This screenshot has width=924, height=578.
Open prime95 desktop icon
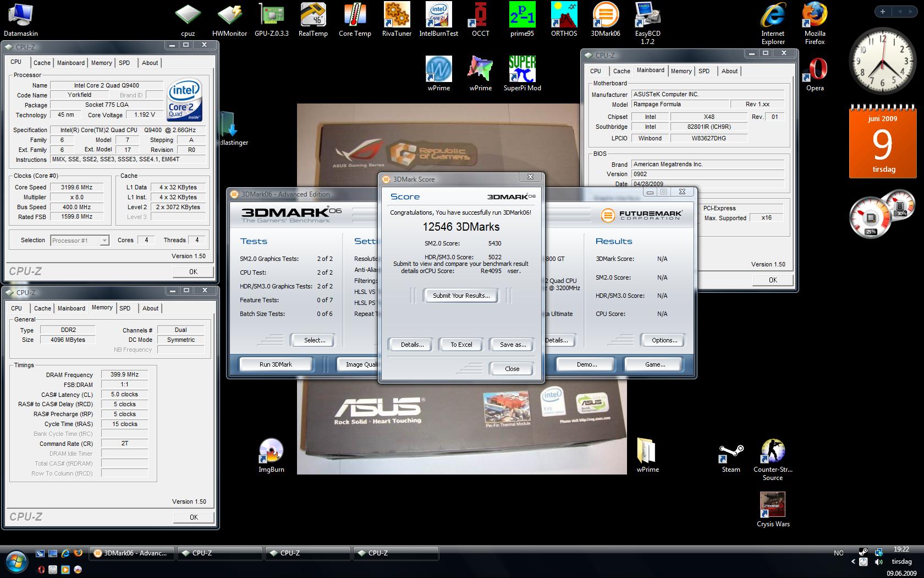point(522,20)
